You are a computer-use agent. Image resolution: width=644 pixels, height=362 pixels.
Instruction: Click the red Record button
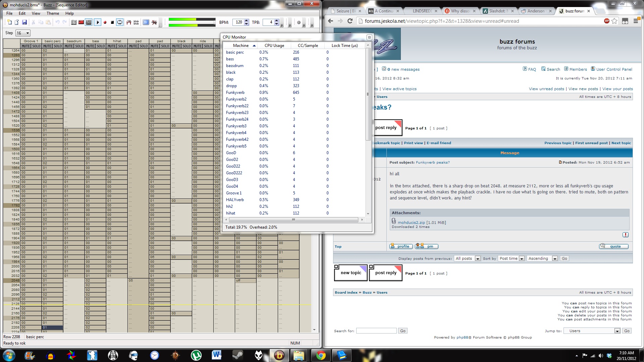pos(105,22)
